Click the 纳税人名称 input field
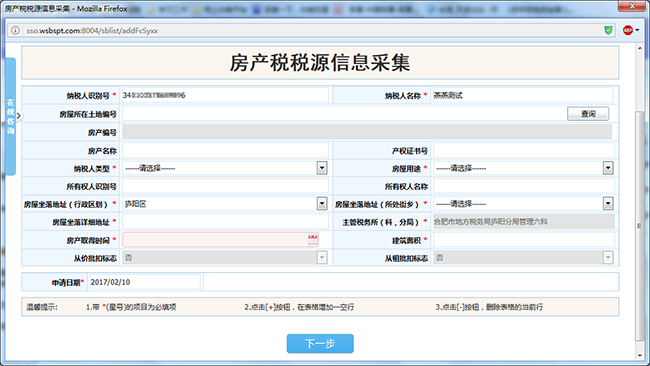The width and height of the screenshot is (650, 366). click(x=522, y=95)
